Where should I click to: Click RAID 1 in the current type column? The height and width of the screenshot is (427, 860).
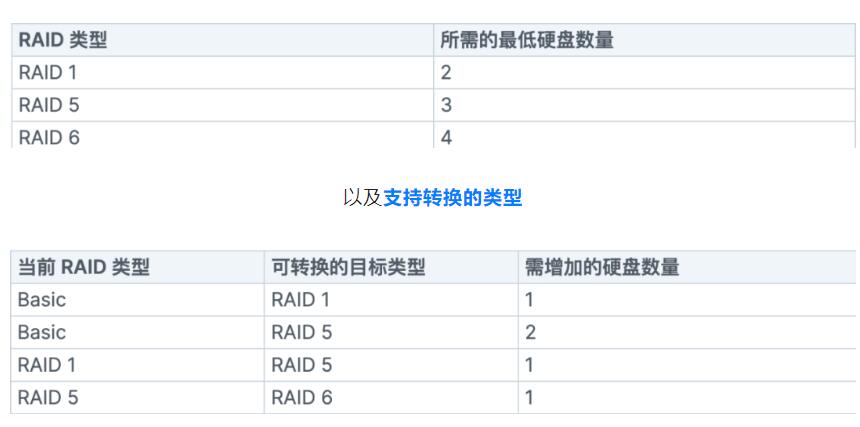[137, 365]
